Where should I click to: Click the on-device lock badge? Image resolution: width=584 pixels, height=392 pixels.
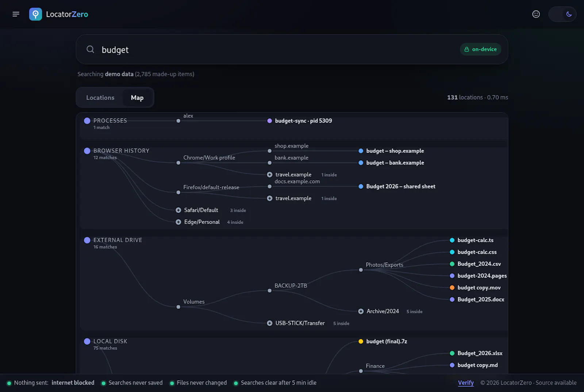[480, 49]
